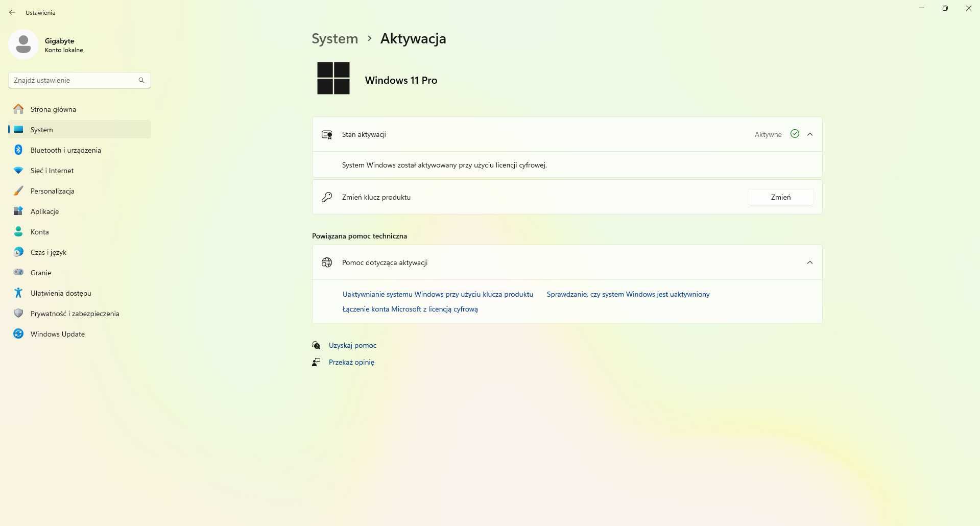This screenshot has width=980, height=526.
Task: Click the Uzyskaj pomoc help icon
Action: (316, 345)
